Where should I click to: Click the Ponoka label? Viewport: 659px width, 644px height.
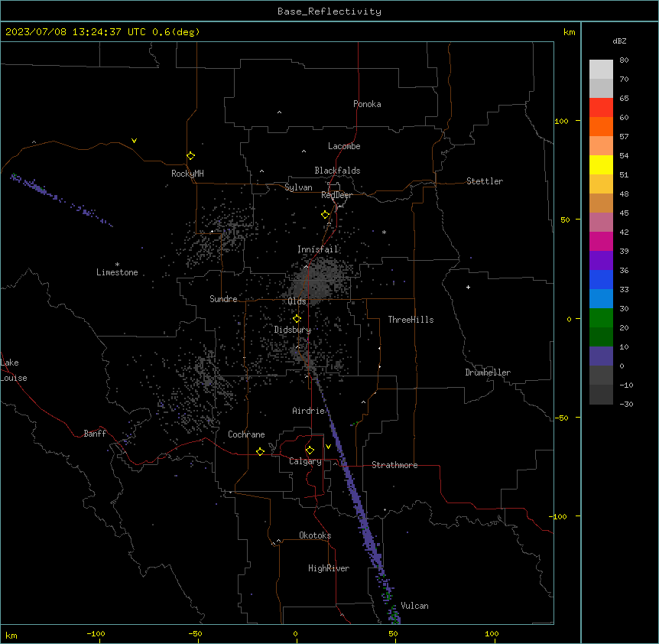367,104
